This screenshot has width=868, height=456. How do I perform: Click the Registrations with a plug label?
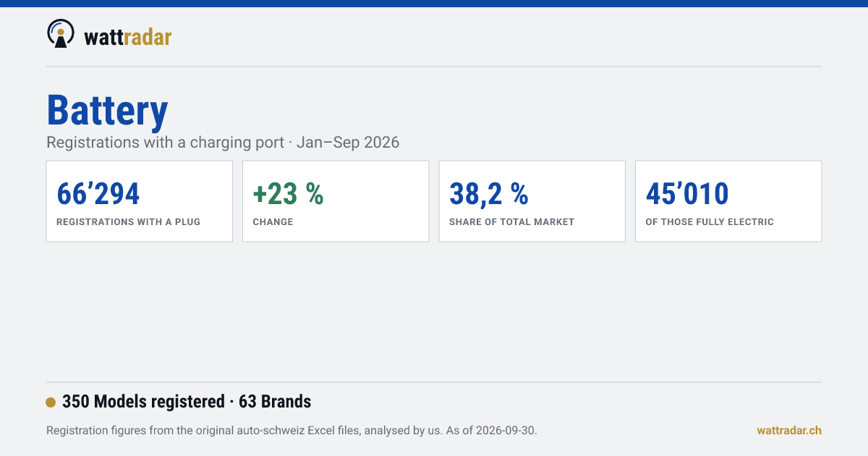pos(129,222)
